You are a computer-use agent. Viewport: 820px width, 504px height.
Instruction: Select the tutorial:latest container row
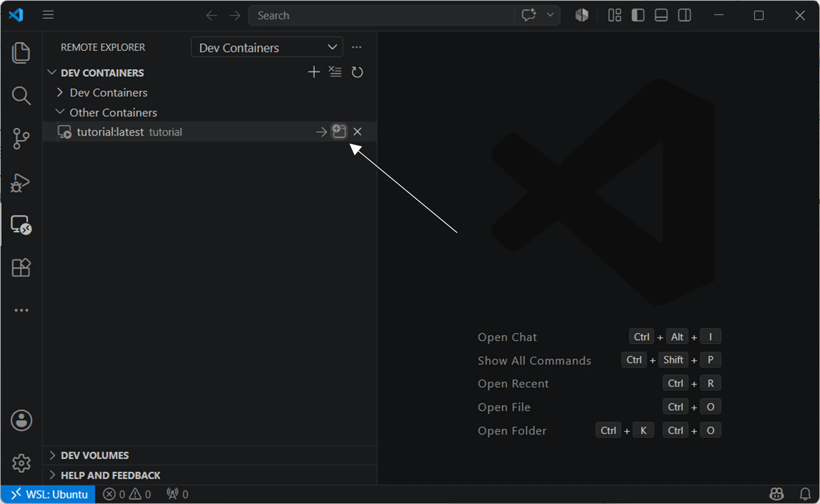pos(210,132)
